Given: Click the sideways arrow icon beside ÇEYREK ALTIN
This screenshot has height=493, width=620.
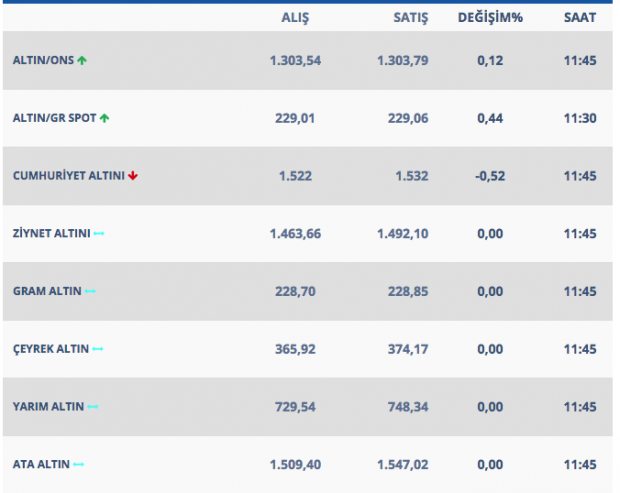Looking at the screenshot, I should [x=98, y=349].
